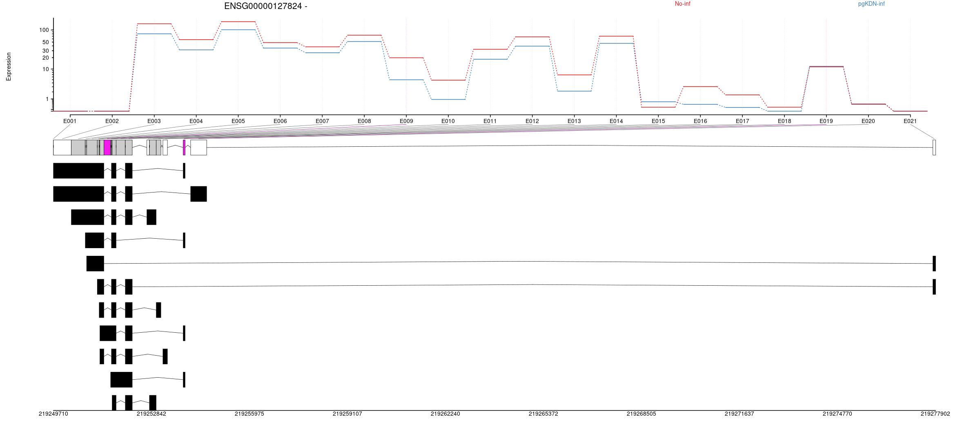The width and height of the screenshot is (980, 421).
Task: Click exon label E001
Action: click(x=70, y=121)
